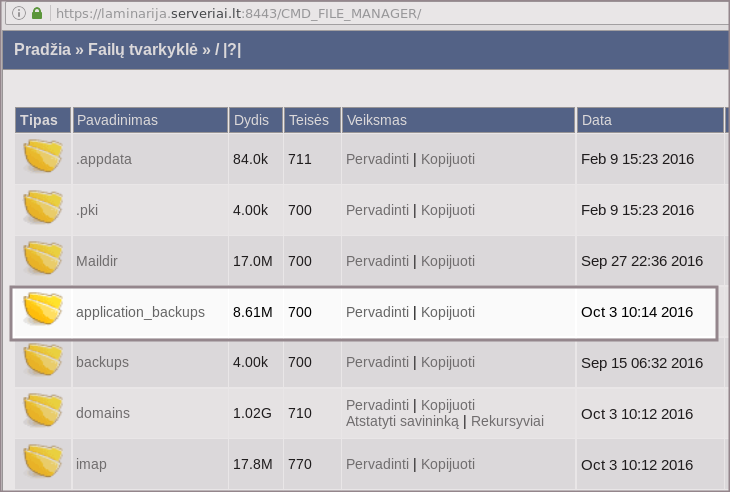Open the application_backups folder name link
This screenshot has width=730, height=492.
(x=140, y=312)
